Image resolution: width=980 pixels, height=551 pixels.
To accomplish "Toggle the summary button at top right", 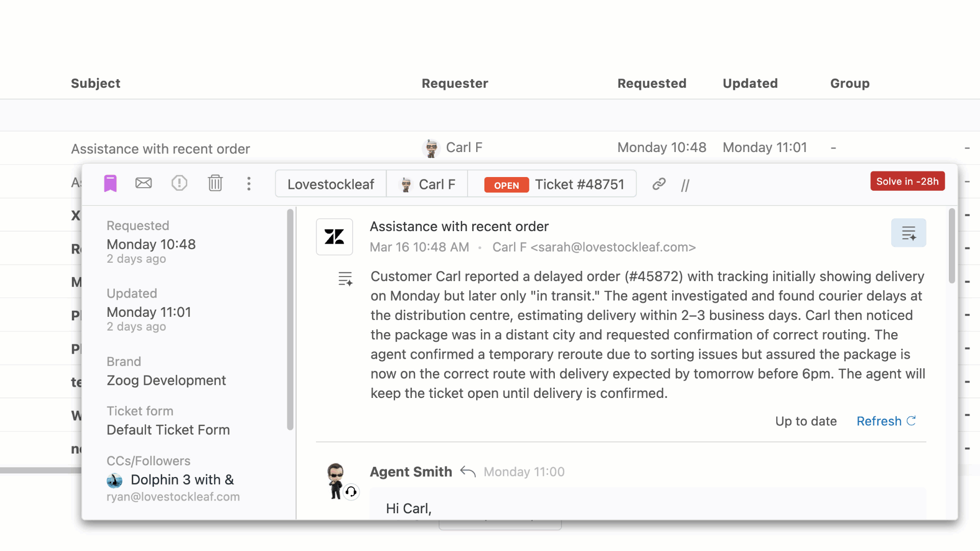I will (908, 233).
